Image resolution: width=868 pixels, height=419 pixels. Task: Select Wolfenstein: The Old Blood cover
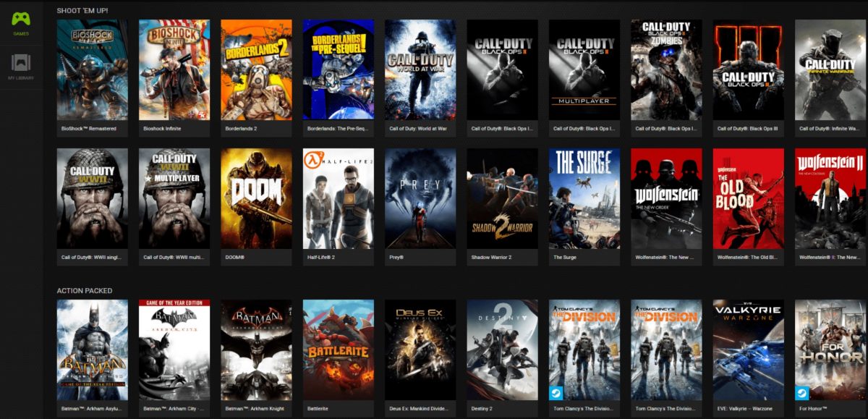coord(748,198)
